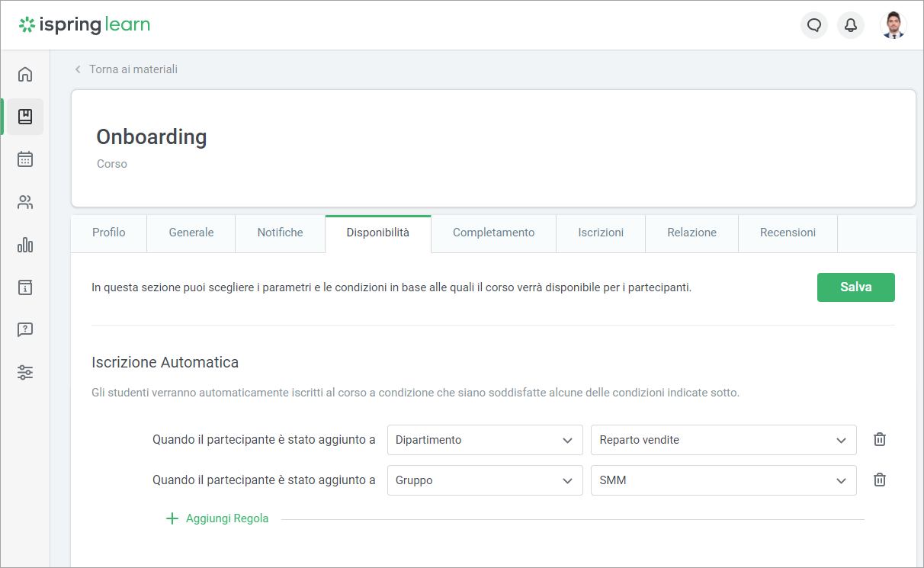Expand the Gruppo dropdown
924x568 pixels.
pyautogui.click(x=484, y=480)
